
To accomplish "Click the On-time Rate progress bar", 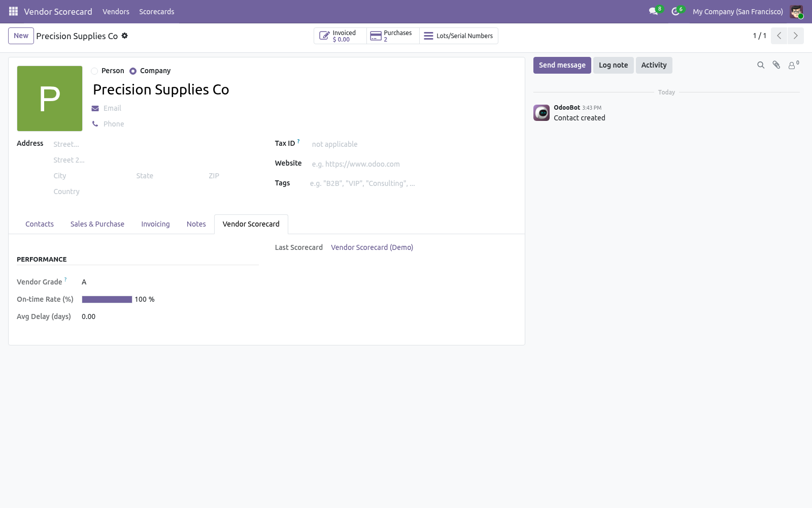I will pos(107,299).
